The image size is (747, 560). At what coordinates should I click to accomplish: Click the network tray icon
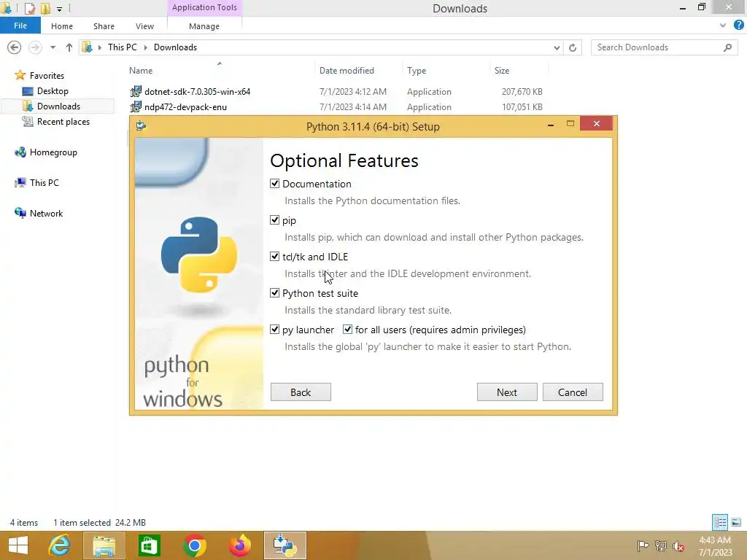(661, 545)
